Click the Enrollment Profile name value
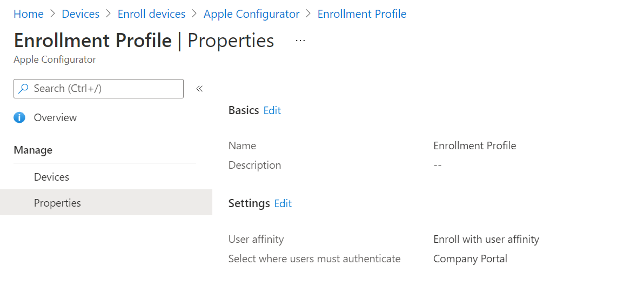Image resolution: width=644 pixels, height=298 pixels. tap(475, 145)
